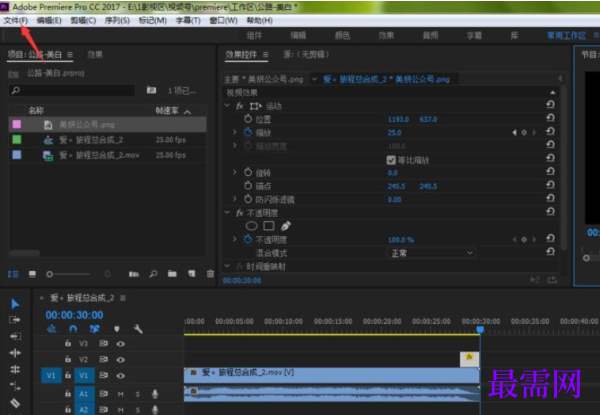Uncheck the 等比缩放 checkbox
The height and width of the screenshot is (415, 600).
pyautogui.click(x=391, y=160)
